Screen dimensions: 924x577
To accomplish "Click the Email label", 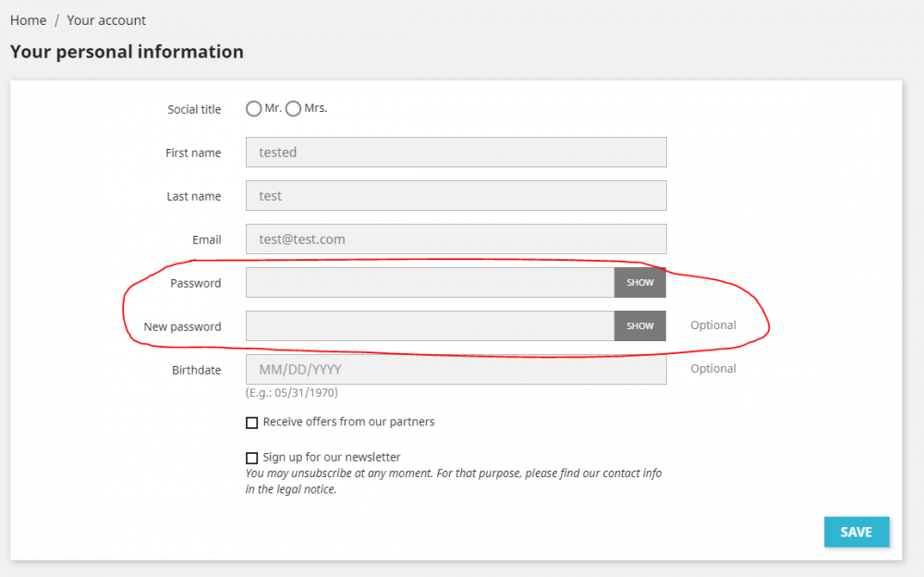I will point(206,239).
